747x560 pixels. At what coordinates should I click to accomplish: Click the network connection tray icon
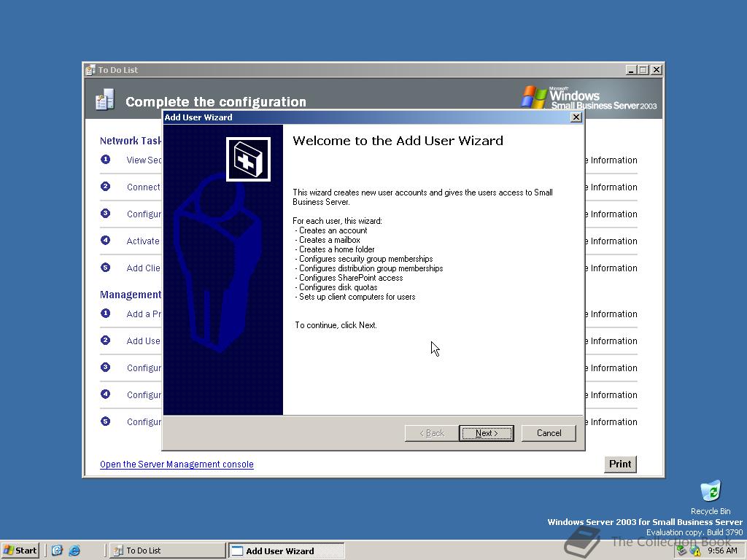682,551
